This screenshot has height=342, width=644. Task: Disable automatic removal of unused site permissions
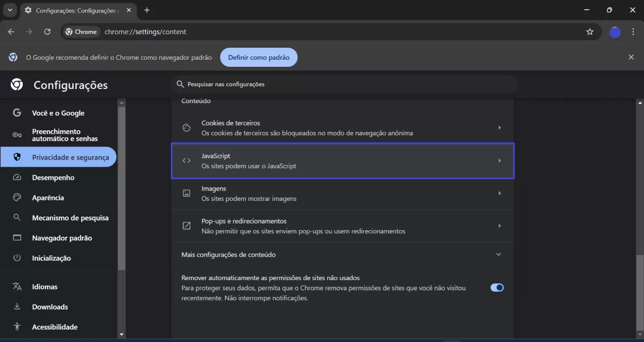pyautogui.click(x=497, y=287)
